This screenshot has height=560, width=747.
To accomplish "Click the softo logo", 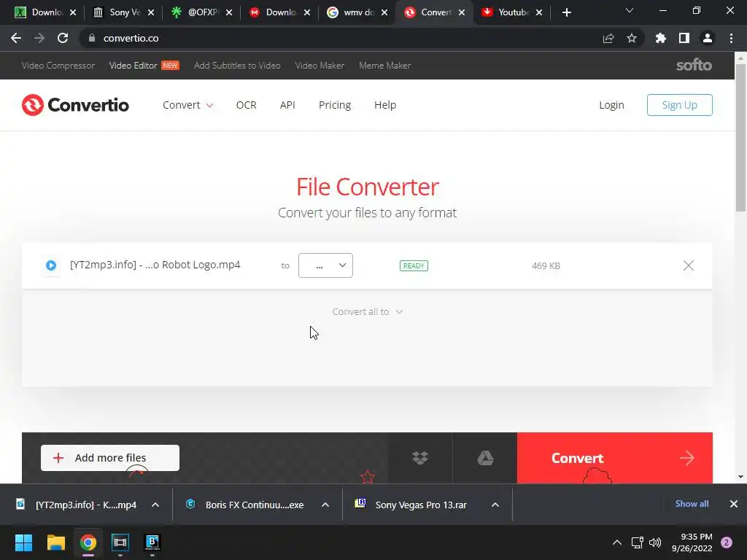I will (694, 65).
